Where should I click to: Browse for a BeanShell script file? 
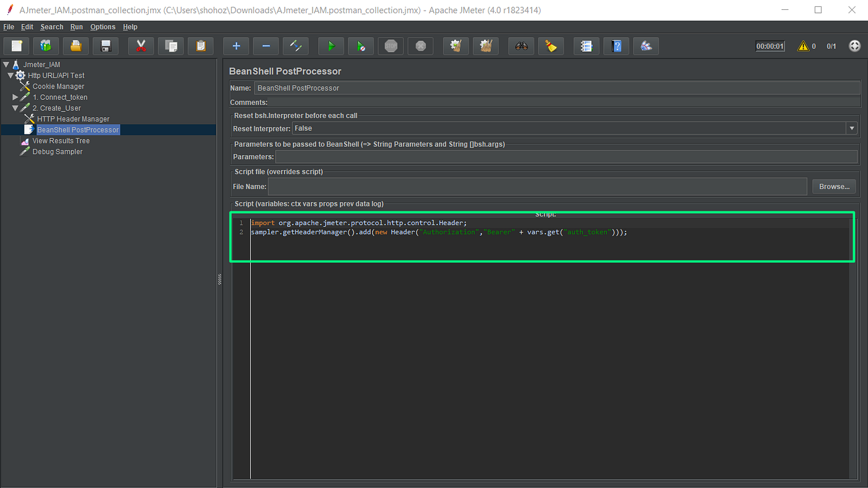[x=833, y=186]
